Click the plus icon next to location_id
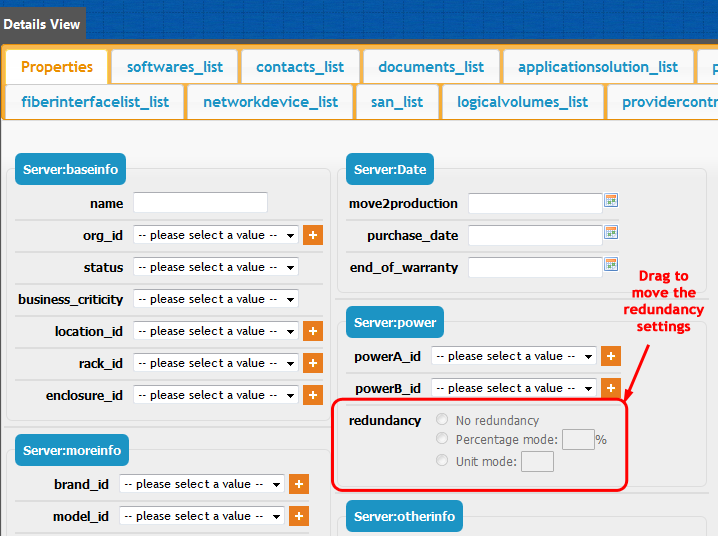This screenshot has height=536, width=718. pos(313,331)
